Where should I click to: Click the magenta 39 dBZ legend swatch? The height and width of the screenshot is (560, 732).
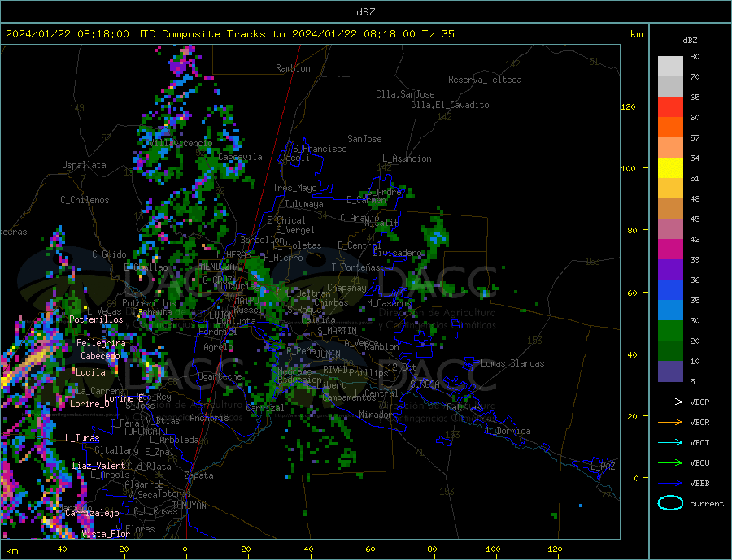(670, 250)
